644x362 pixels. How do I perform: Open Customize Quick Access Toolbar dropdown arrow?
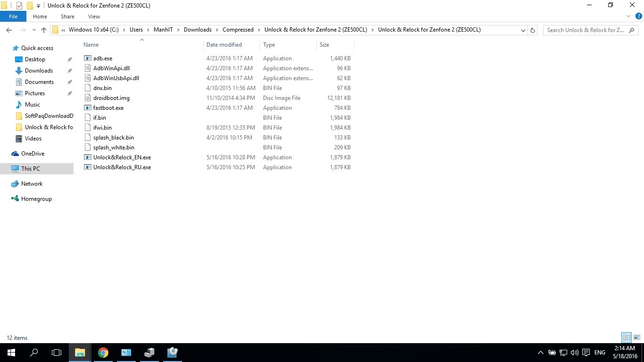38,6
